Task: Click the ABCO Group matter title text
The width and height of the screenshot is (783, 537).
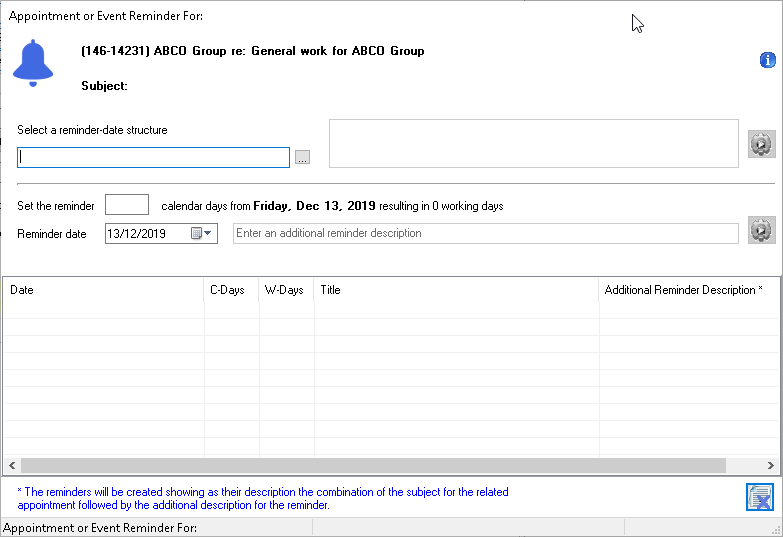Action: (x=253, y=51)
